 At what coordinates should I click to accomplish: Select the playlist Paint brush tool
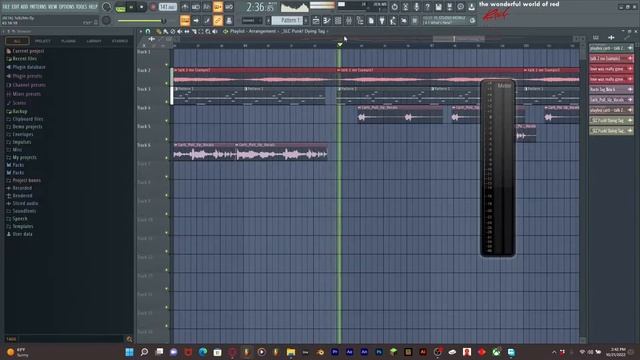tap(166, 31)
